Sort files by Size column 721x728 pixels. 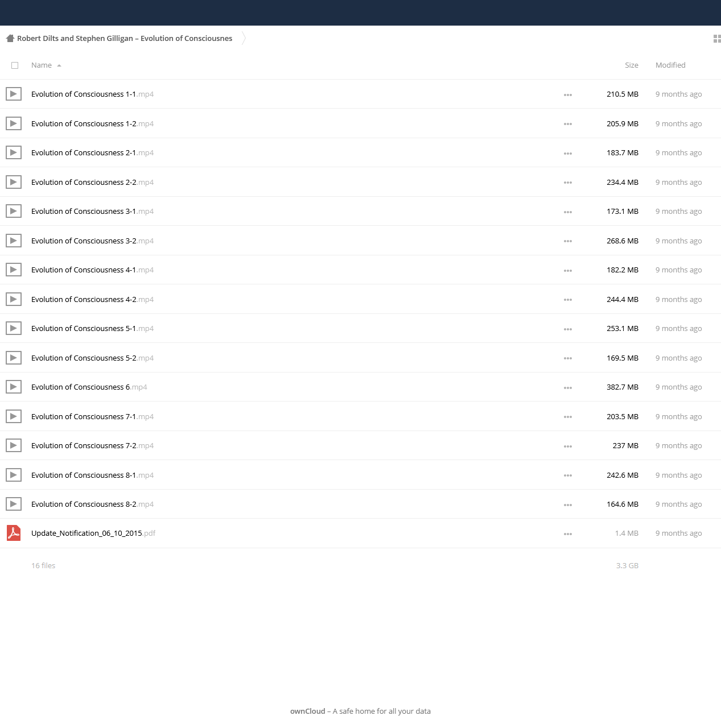632,65
